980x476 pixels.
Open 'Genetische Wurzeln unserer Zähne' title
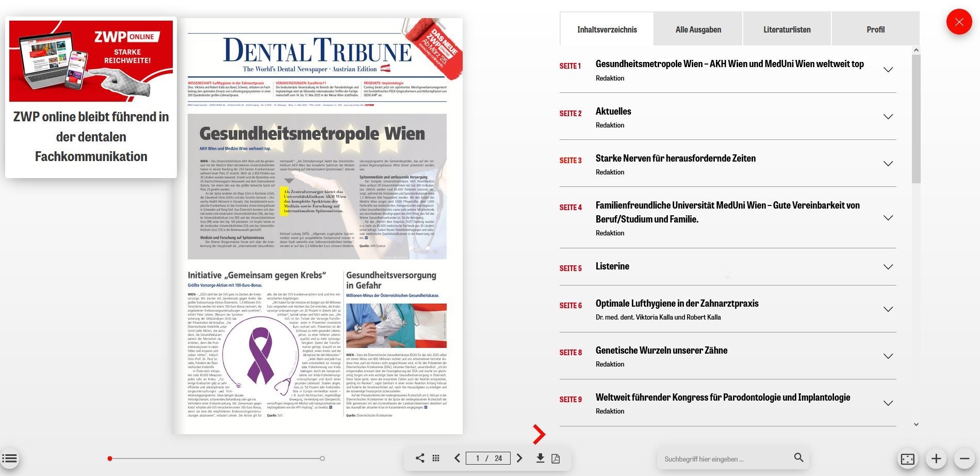[x=661, y=350]
